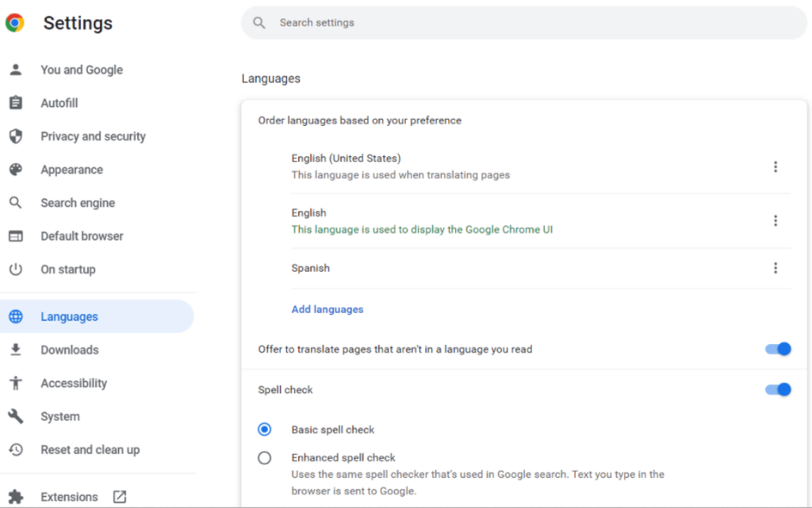Click the clipboard icon beside Autofill
The width and height of the screenshot is (812, 508).
click(16, 102)
